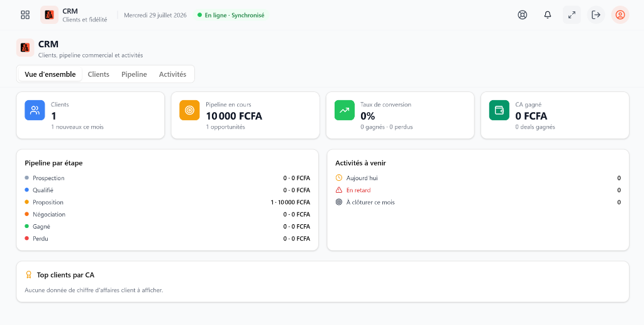Click the date 'Mercredi 29 juillet 2026'

(155, 15)
